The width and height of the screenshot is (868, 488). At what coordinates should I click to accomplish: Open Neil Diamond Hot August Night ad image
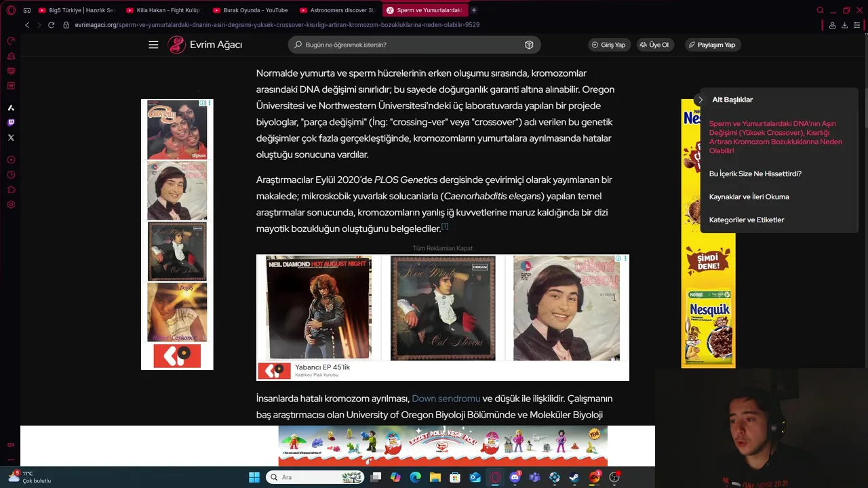tap(319, 308)
